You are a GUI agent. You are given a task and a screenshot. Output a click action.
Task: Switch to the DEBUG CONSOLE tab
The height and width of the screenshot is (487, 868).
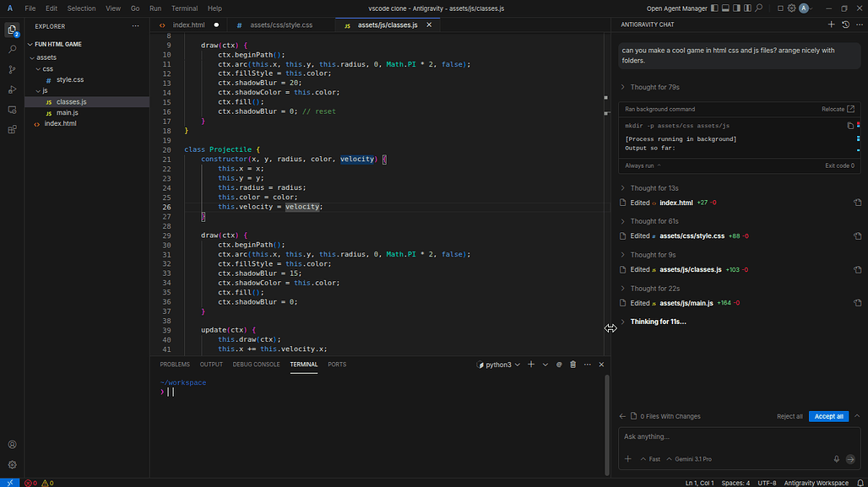[256, 364]
